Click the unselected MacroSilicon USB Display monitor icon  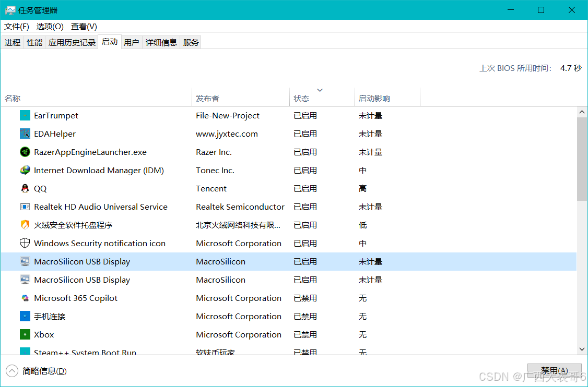coord(25,280)
